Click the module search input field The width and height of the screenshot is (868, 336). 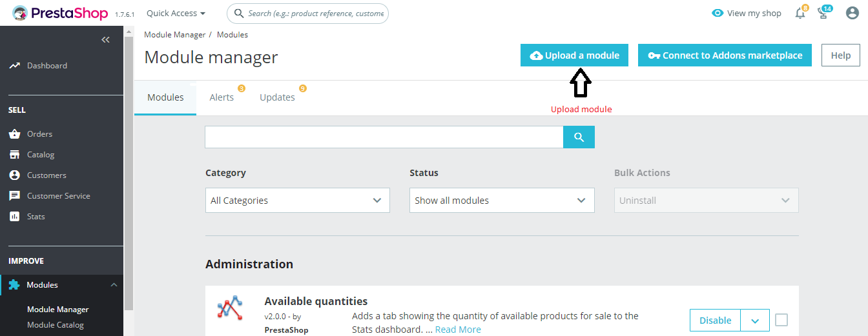[384, 137]
